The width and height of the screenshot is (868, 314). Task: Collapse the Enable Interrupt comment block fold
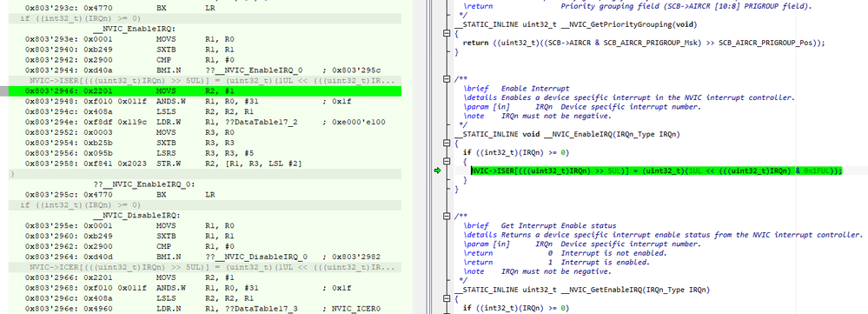(447, 80)
